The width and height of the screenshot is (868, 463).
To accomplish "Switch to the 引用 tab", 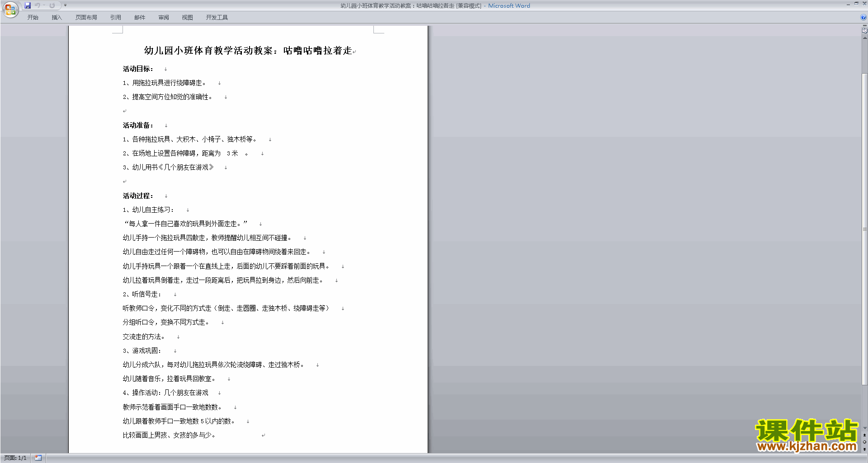I will 116,18.
